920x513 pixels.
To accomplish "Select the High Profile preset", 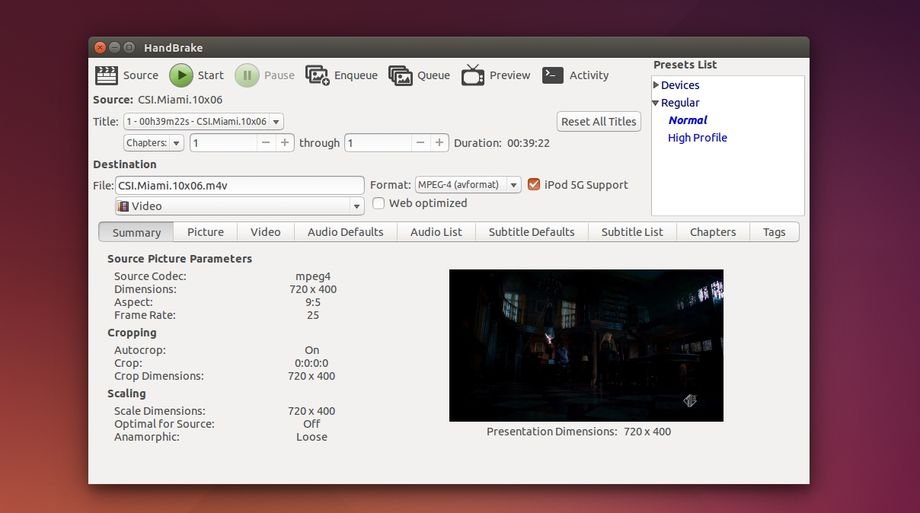I will coord(697,138).
